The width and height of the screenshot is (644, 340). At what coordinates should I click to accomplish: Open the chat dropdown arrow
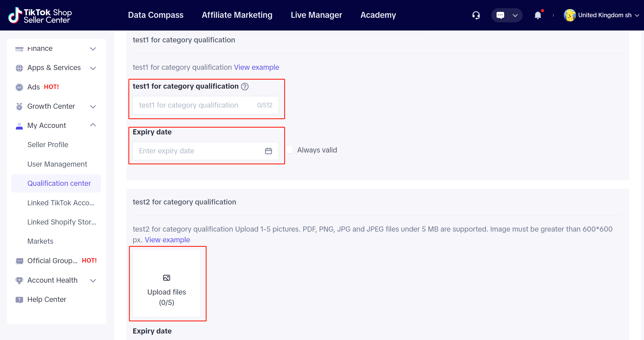point(515,15)
